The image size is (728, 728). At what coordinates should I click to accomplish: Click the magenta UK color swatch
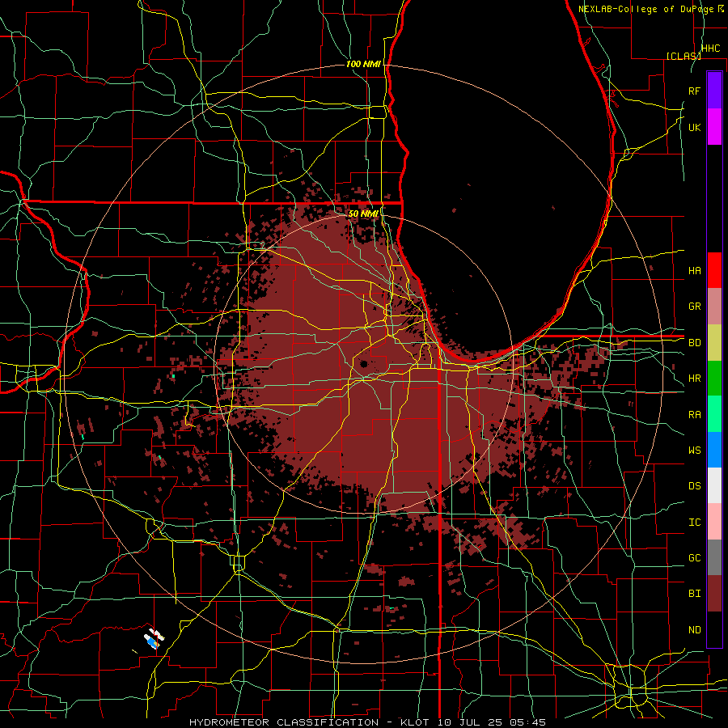(x=714, y=127)
